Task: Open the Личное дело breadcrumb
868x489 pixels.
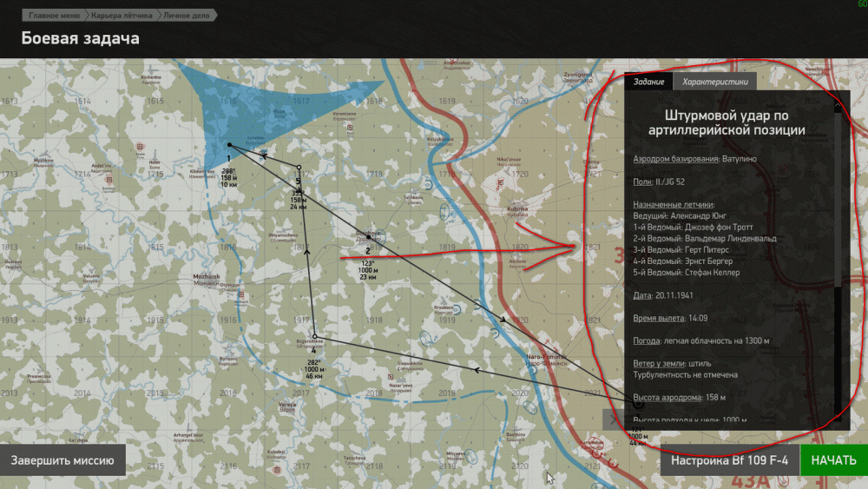Action: tap(187, 16)
